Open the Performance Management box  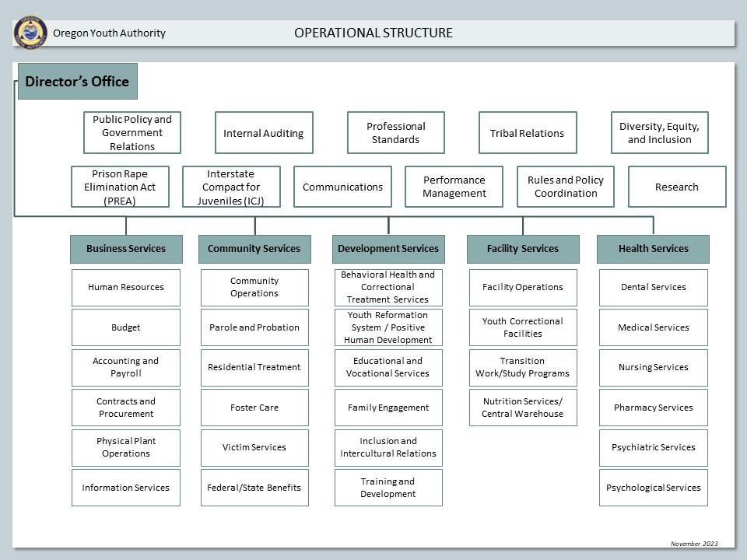tap(454, 187)
